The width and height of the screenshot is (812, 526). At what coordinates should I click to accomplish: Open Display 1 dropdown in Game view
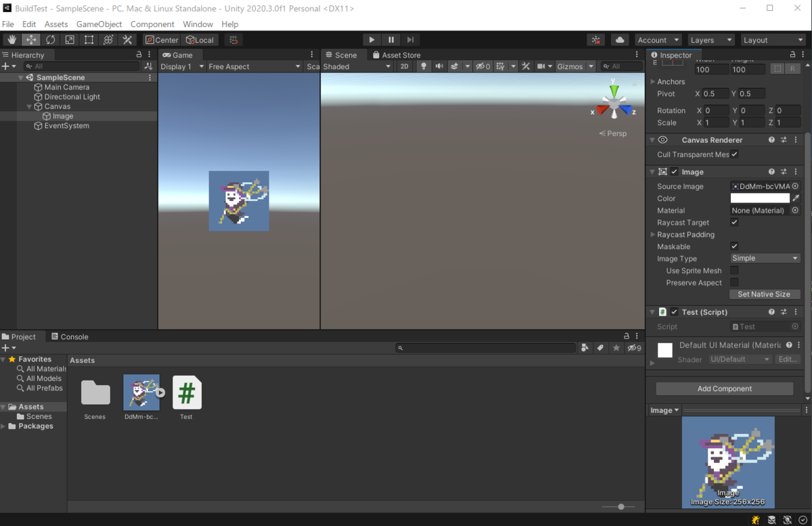(182, 66)
